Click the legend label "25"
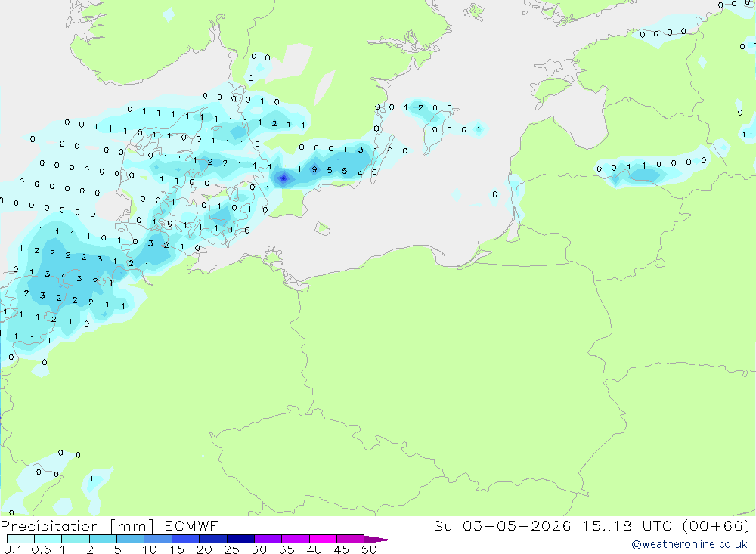Viewport: 756px width, 554px height. pos(232,549)
